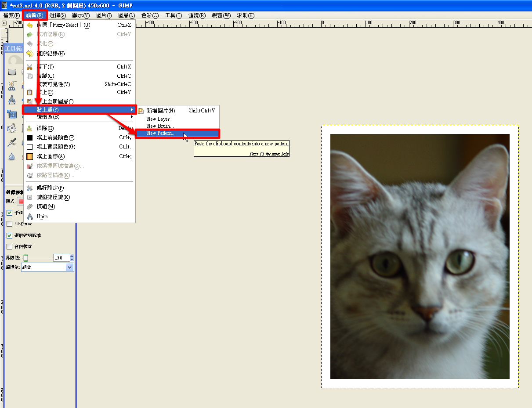Open the 色彩(C) Colors menu
The image size is (532, 408).
150,15
